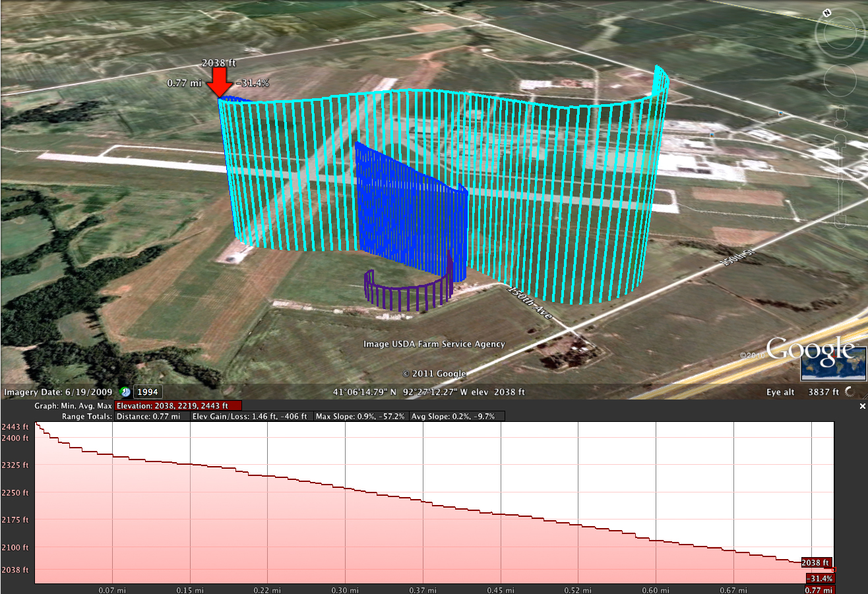Click the 2038 ft graph cursor label
The image size is (868, 594).
point(815,562)
